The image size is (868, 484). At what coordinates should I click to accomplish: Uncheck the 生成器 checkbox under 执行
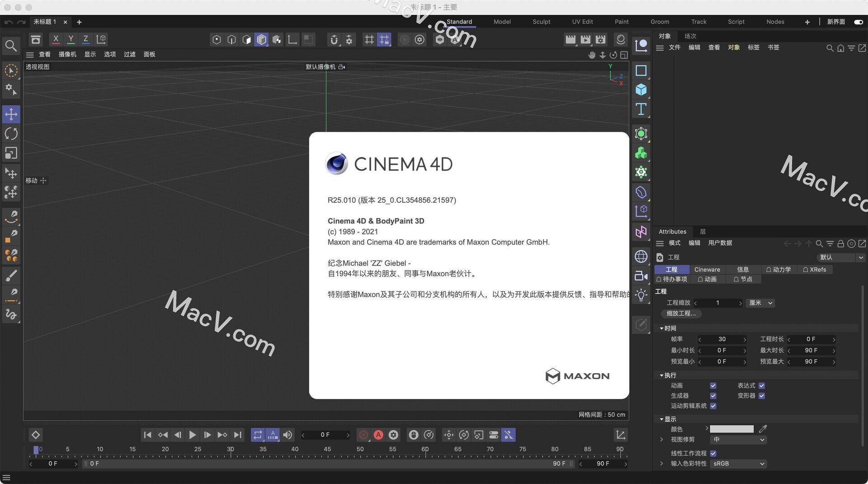click(x=713, y=395)
